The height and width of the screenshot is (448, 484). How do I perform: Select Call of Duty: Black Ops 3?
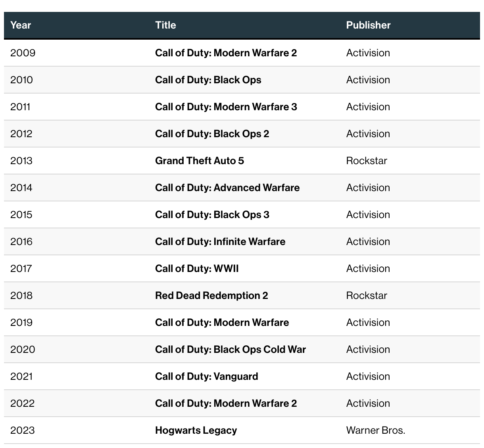[x=212, y=214]
